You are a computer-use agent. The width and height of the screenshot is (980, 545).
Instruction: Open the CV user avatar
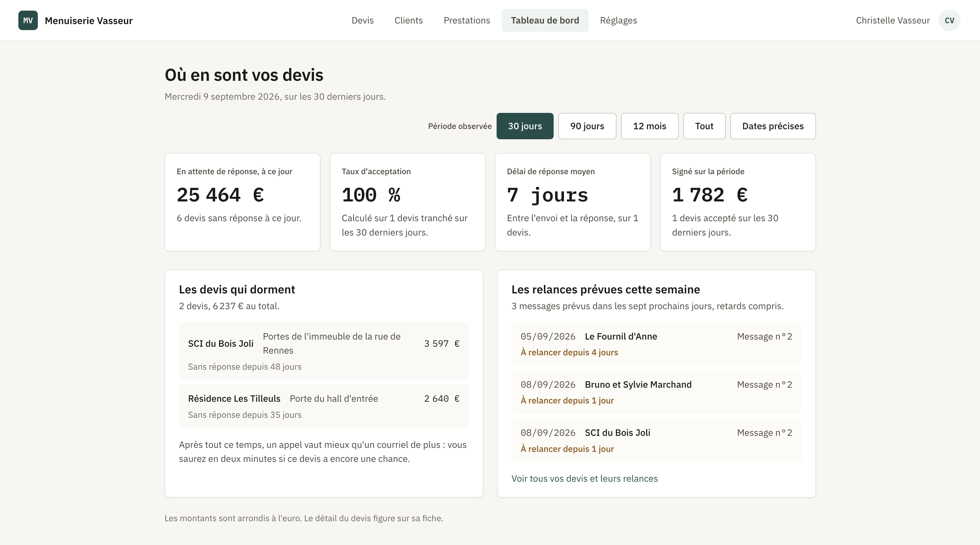[x=949, y=21]
